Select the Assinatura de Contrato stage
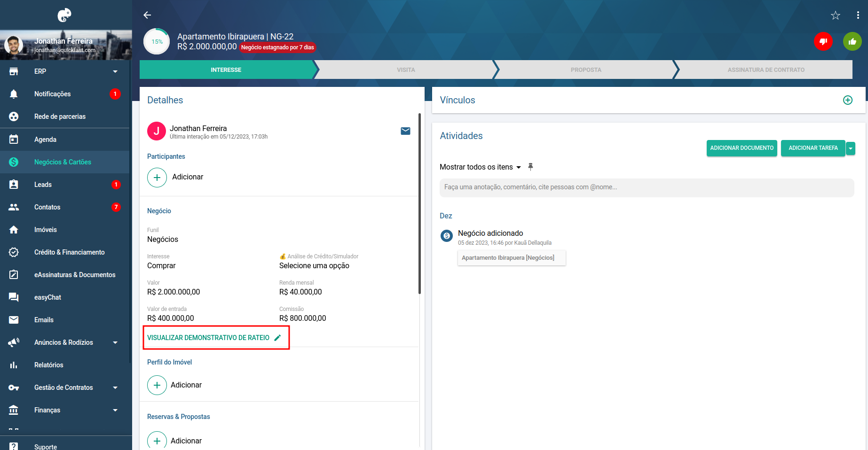The image size is (868, 450). [766, 70]
